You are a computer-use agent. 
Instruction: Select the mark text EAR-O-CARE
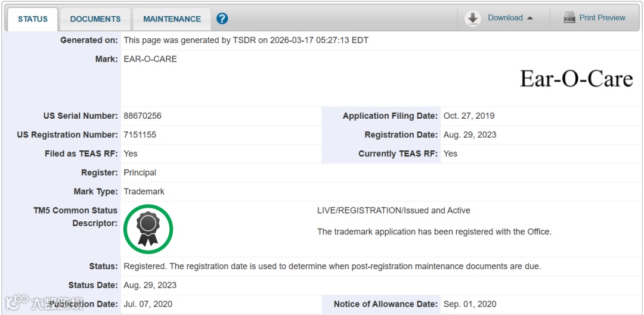click(x=150, y=59)
